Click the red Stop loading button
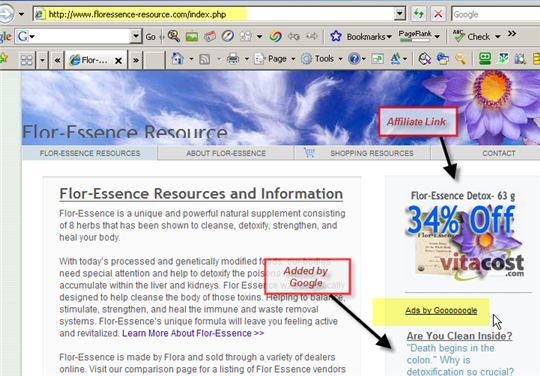Viewport: 540px width, 376px height. [x=438, y=14]
